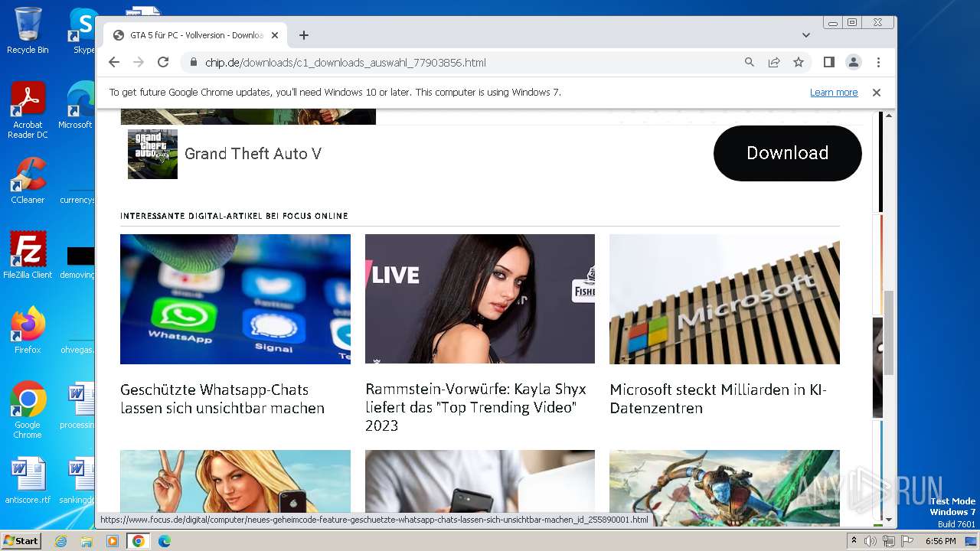Reload the chip.de page
This screenshot has height=551, width=980.
(x=162, y=62)
